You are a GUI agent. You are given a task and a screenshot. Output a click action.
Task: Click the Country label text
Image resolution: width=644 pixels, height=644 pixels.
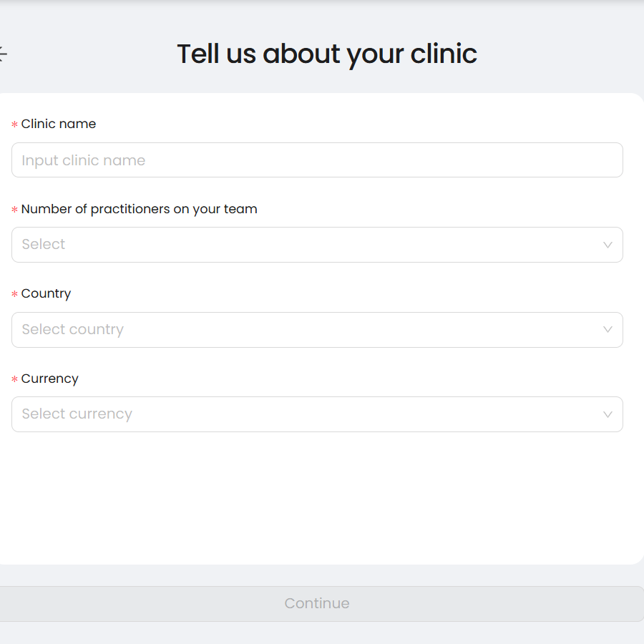[x=47, y=293]
